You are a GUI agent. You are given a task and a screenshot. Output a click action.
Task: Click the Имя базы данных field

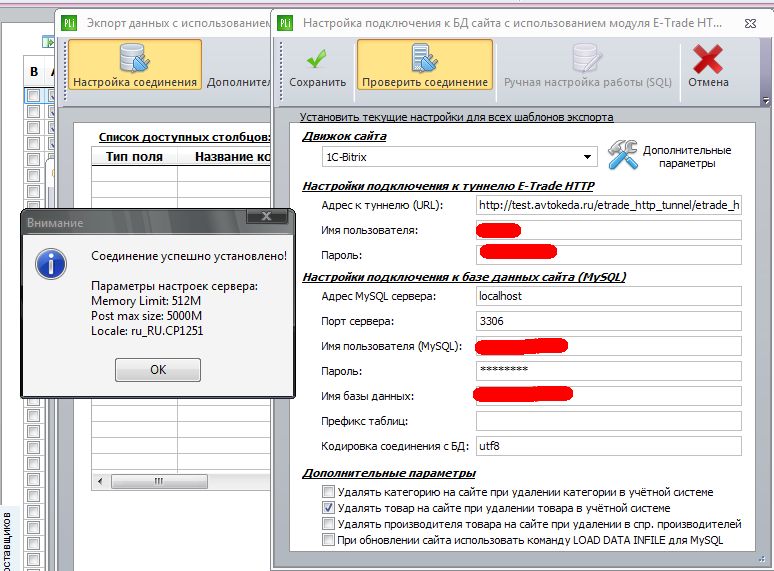point(609,396)
